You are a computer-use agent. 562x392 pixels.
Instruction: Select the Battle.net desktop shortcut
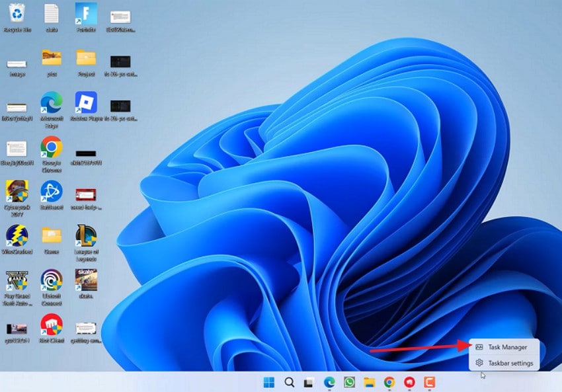[52, 192]
